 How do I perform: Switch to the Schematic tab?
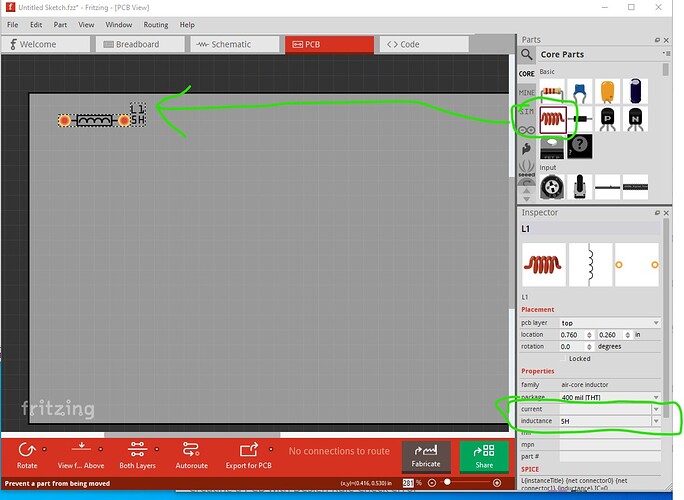point(235,45)
